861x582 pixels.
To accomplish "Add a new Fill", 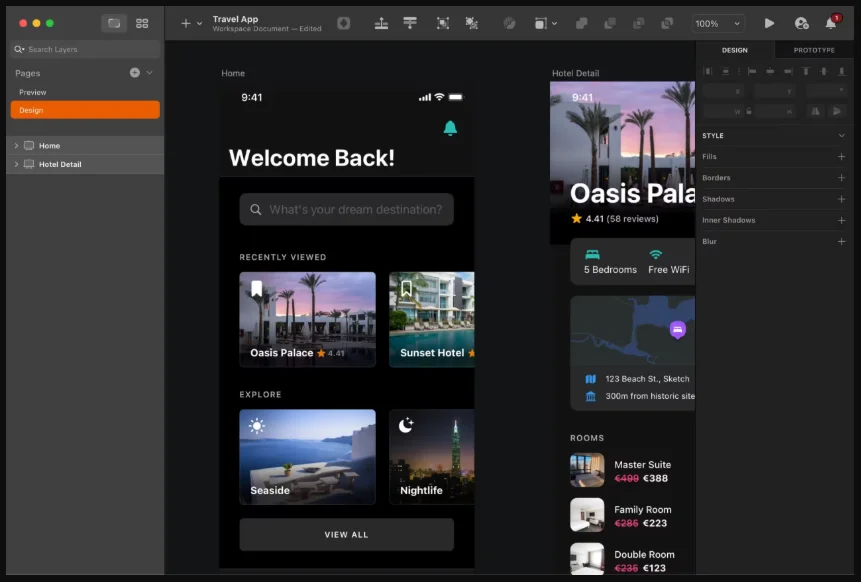I will [x=841, y=156].
